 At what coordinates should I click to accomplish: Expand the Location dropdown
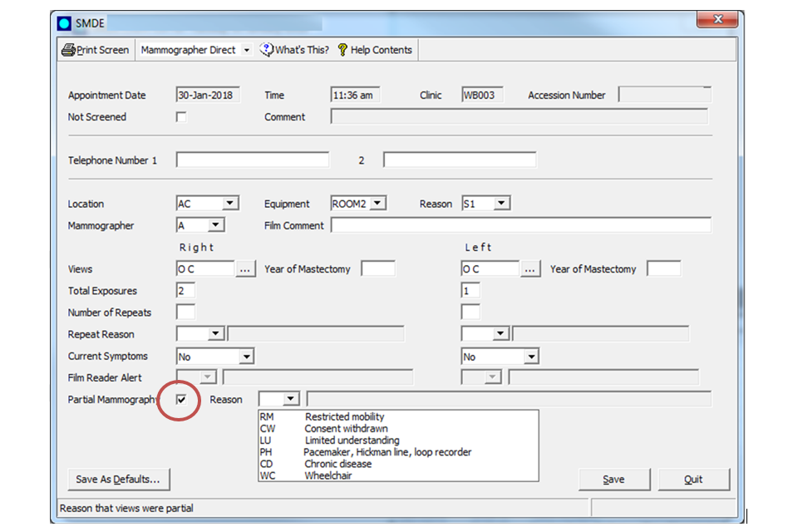click(230, 204)
